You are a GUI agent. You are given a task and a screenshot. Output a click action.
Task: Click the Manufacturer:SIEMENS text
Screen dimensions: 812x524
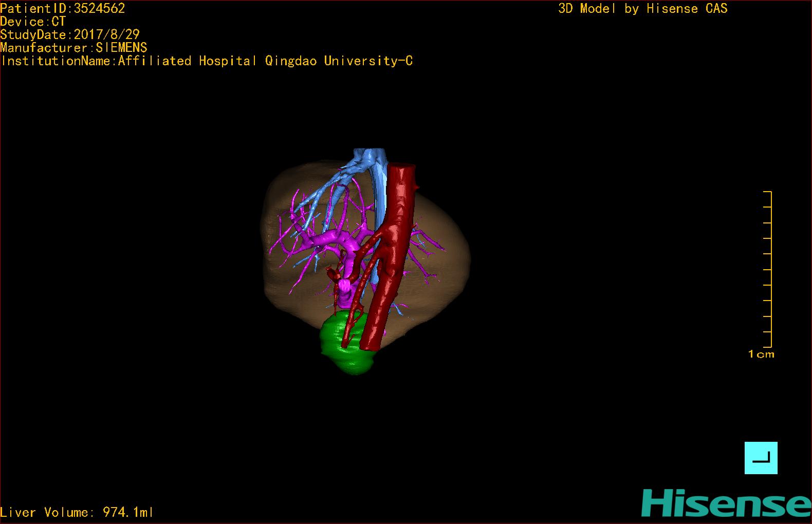(x=74, y=48)
